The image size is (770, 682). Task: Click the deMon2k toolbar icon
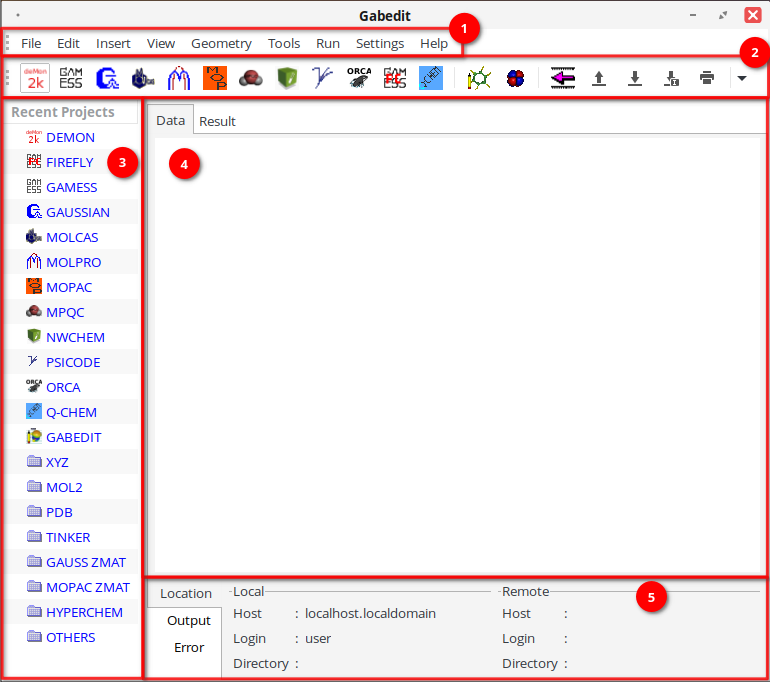tap(35, 78)
